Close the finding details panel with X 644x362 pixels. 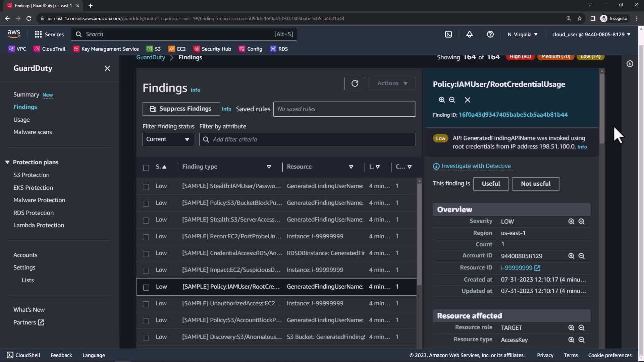click(x=467, y=100)
